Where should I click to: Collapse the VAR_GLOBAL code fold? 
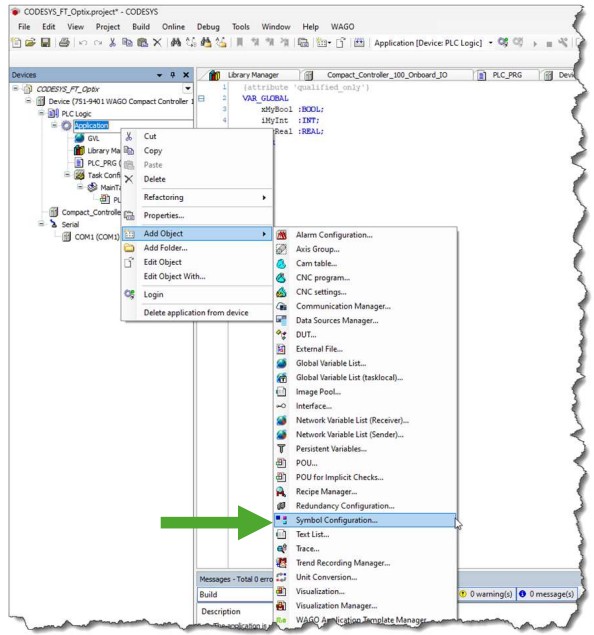201,98
